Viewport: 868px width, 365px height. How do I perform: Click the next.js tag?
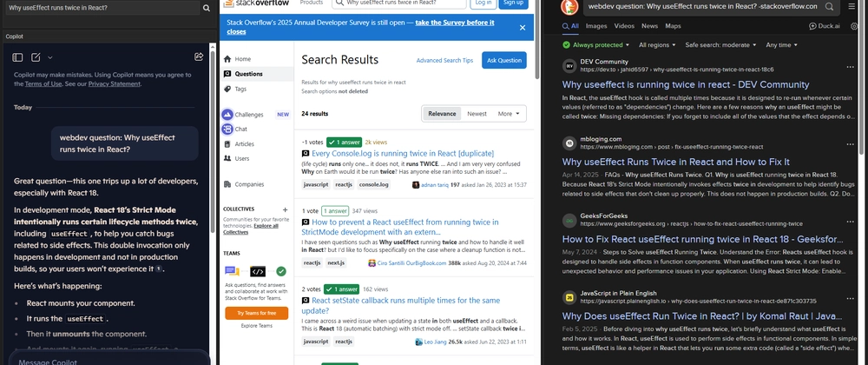click(336, 263)
